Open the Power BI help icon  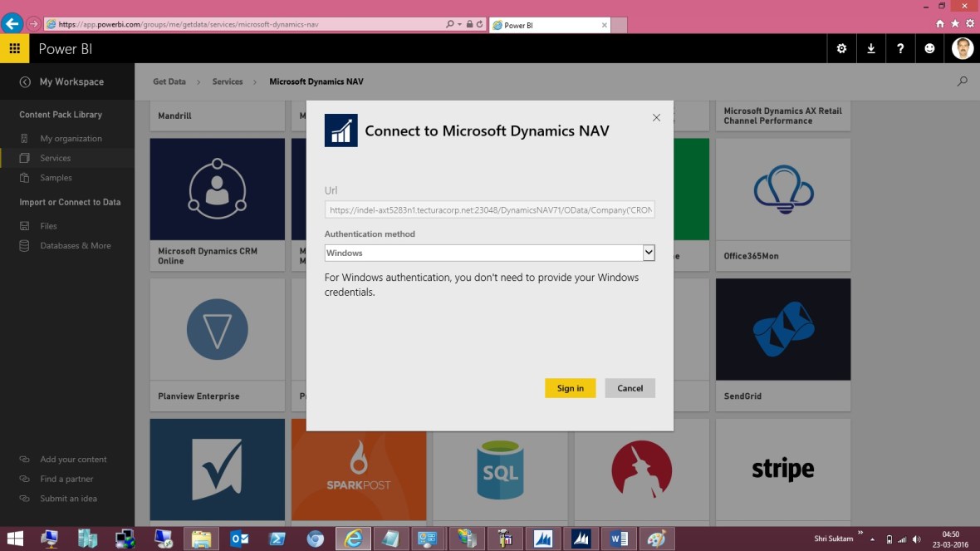pyautogui.click(x=900, y=48)
